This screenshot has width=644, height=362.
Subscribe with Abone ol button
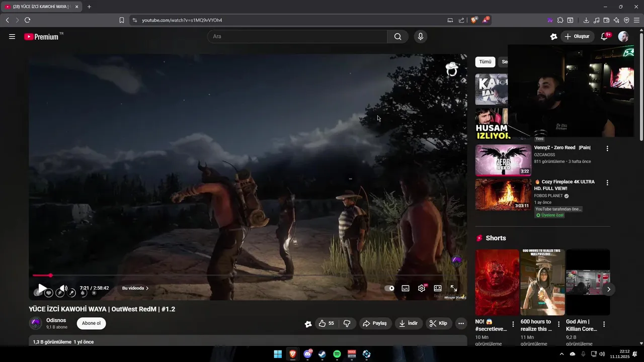click(92, 323)
